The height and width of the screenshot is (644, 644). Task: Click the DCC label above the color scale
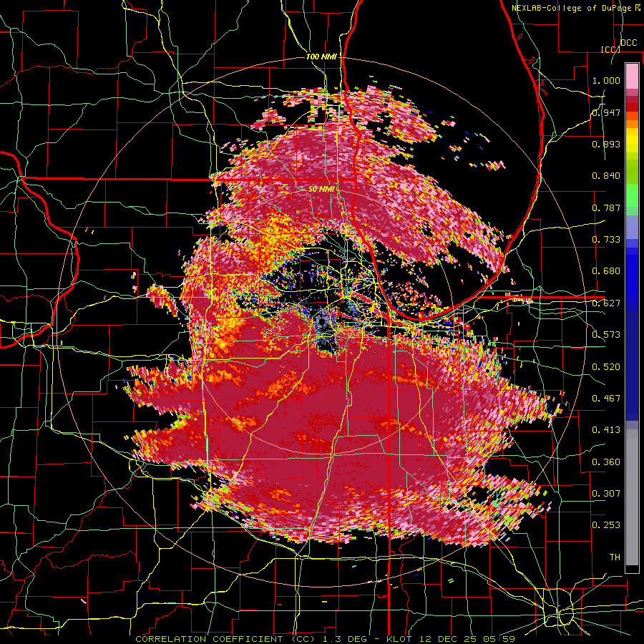pos(628,43)
